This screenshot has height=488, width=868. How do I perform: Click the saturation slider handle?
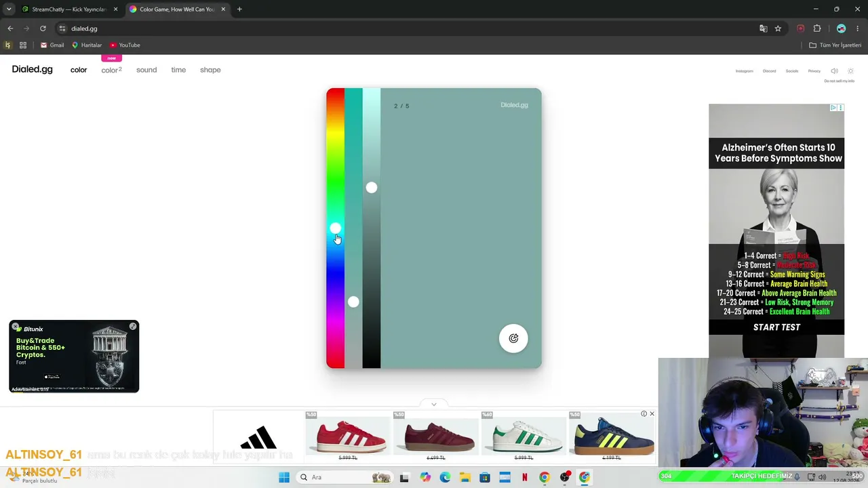(353, 302)
